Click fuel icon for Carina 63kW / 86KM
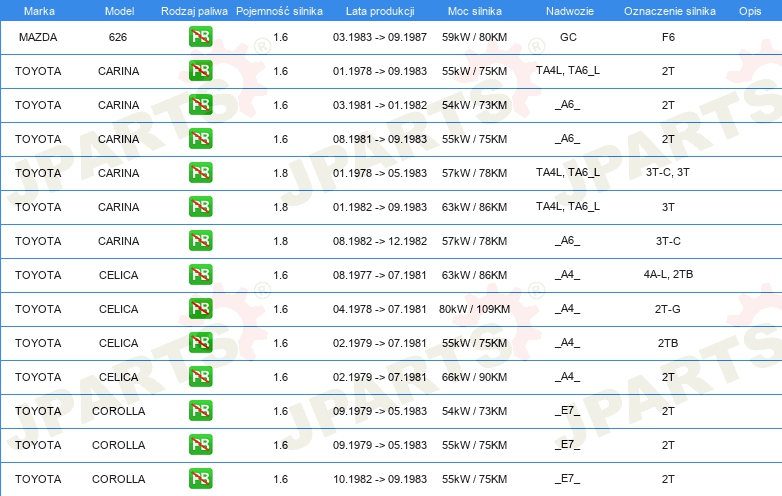 coord(200,206)
